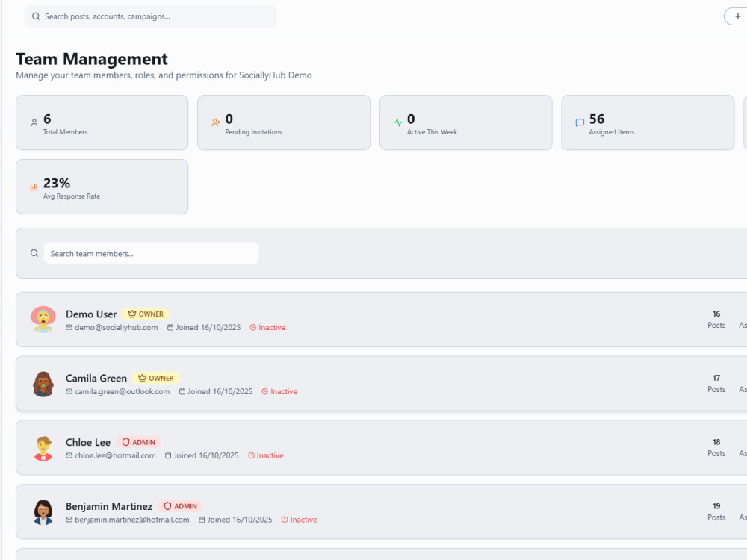Click the Avg Response Rate chart icon

(x=34, y=187)
